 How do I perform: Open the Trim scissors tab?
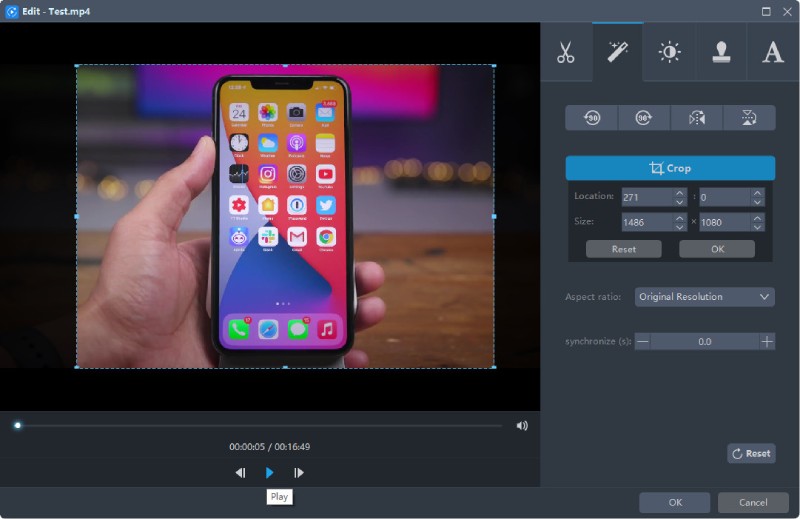click(566, 52)
